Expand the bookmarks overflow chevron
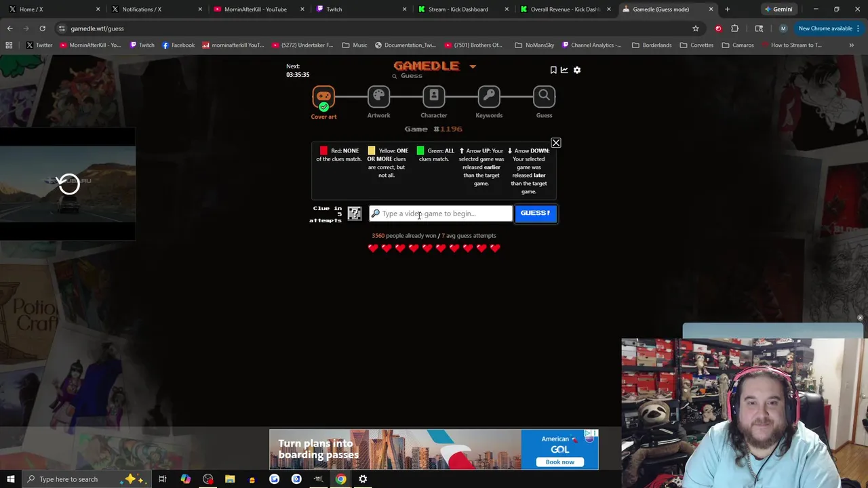 coord(852,45)
